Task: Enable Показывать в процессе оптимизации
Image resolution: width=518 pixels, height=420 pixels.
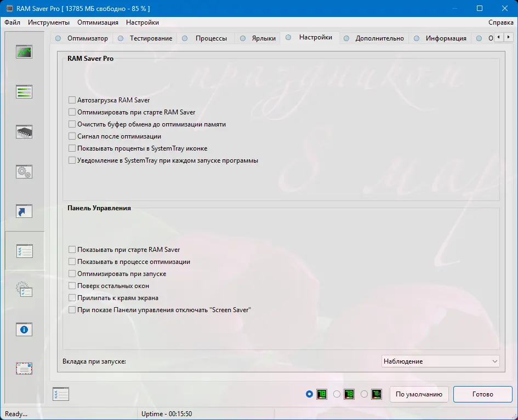Action: coord(72,262)
